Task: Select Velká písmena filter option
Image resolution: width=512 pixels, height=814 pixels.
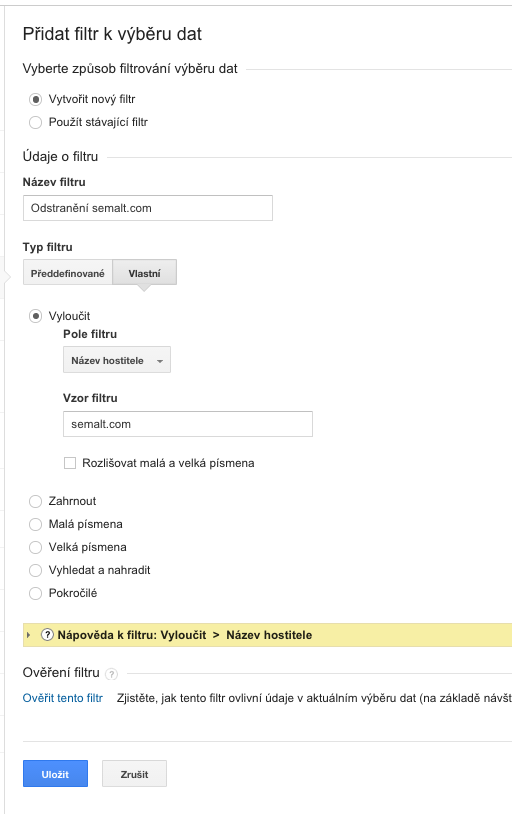Action: point(35,547)
